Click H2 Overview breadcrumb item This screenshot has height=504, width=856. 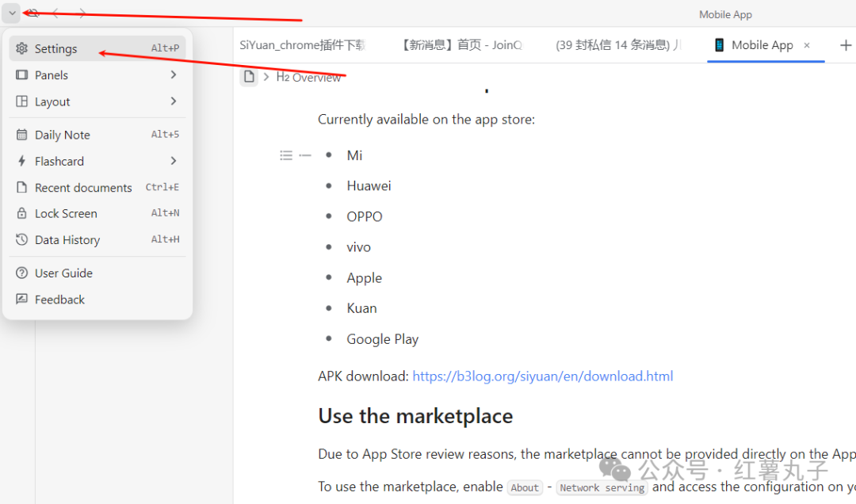(x=308, y=77)
